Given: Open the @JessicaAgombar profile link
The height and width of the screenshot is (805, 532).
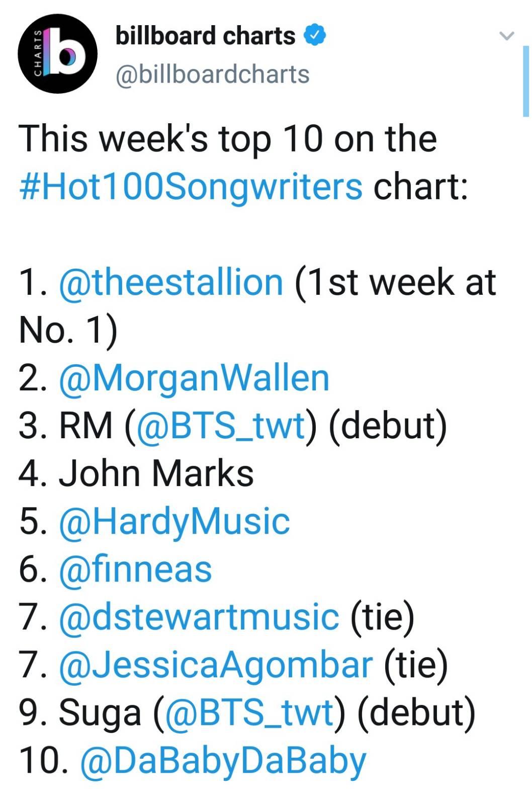Looking at the screenshot, I should pos(216,665).
